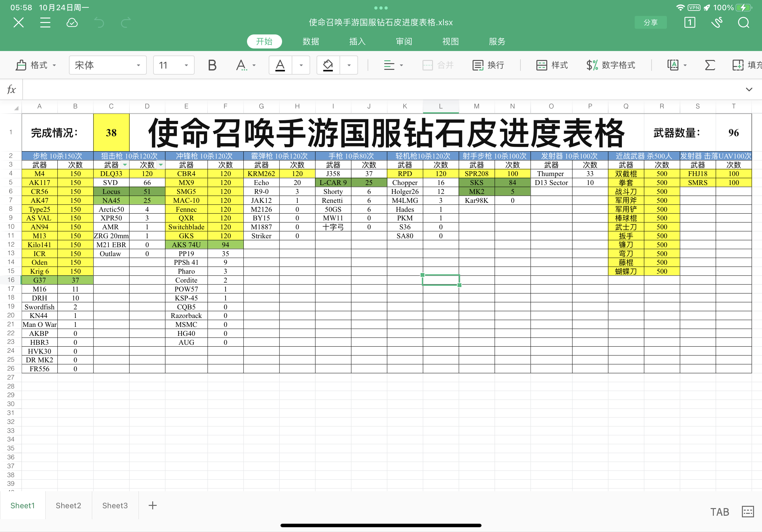This screenshot has width=762, height=532.
Task: Select the AKS 74U cell
Action: point(186,245)
